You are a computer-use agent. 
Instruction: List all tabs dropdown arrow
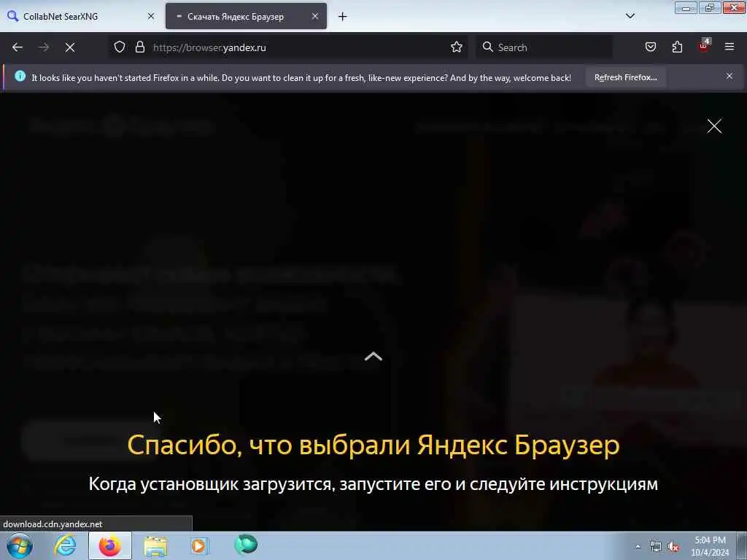(630, 16)
